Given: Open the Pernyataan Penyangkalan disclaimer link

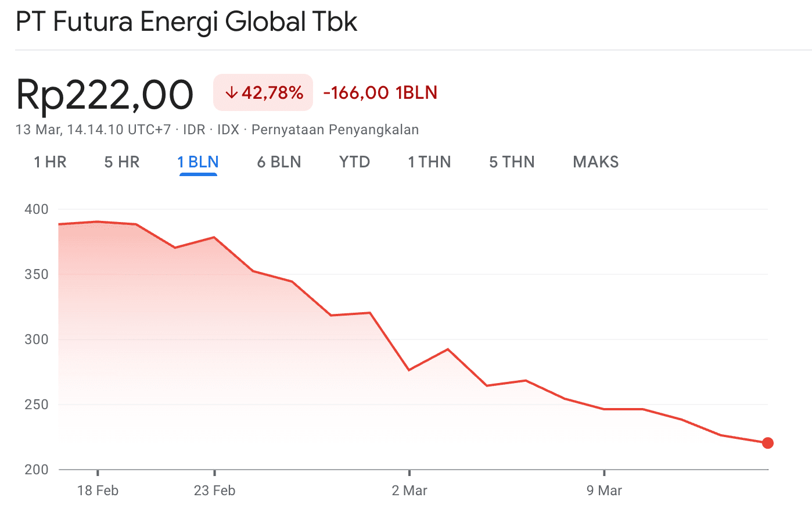Looking at the screenshot, I should [335, 130].
